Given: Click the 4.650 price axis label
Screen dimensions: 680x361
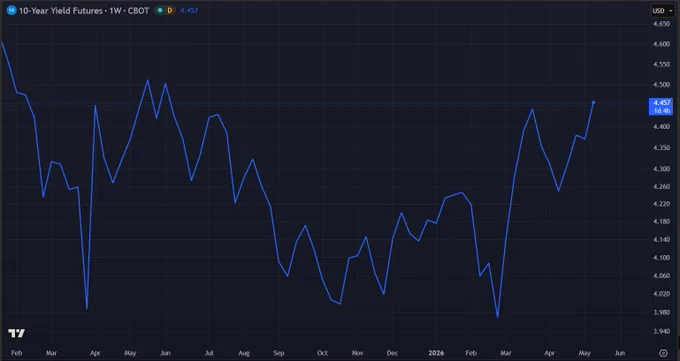Looking at the screenshot, I should point(661,24).
